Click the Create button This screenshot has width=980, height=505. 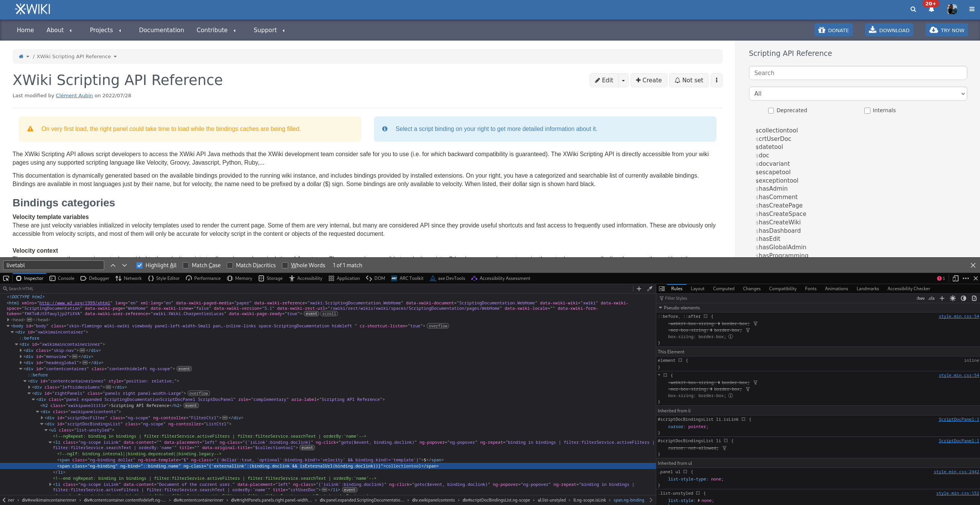649,80
